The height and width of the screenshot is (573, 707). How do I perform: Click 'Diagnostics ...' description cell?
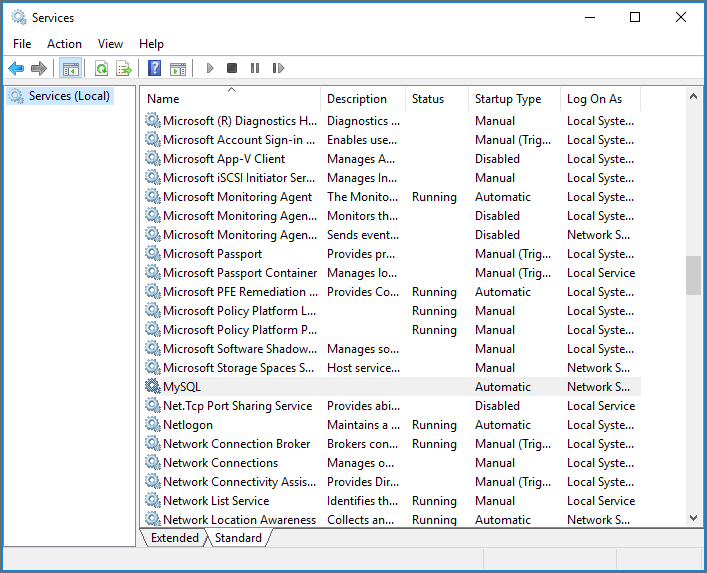(363, 121)
